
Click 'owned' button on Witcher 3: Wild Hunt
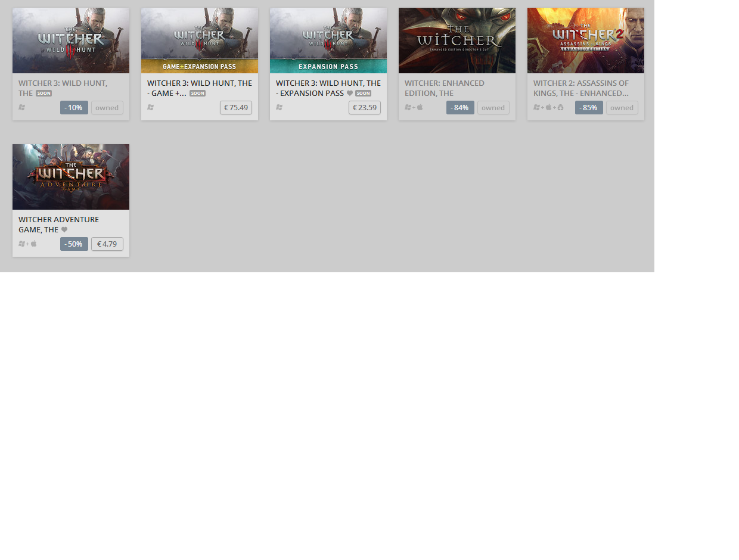[107, 108]
